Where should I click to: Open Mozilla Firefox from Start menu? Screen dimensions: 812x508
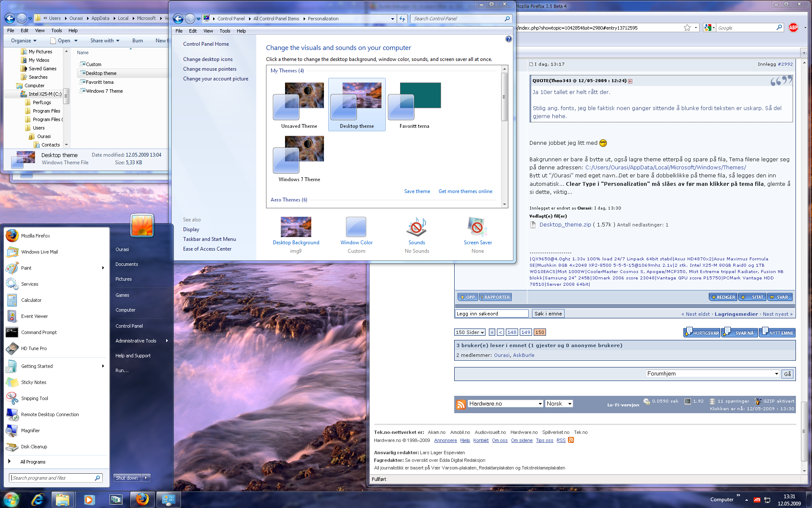coord(36,236)
